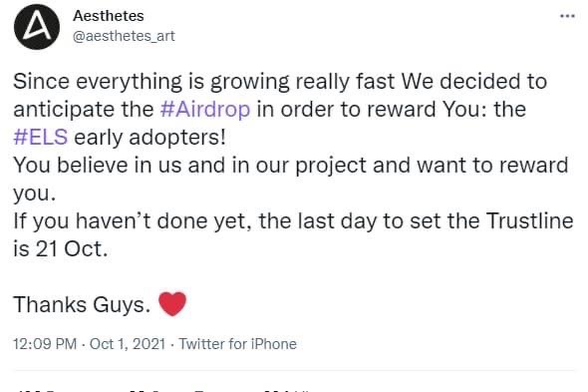Open the three-dot more options menu
The height and width of the screenshot is (392, 588).
click(567, 16)
